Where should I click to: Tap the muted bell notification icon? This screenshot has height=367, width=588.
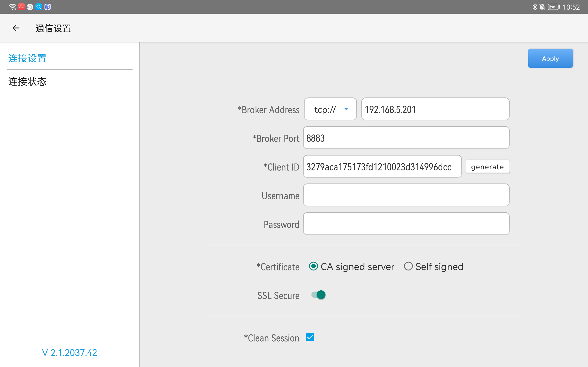click(x=542, y=7)
